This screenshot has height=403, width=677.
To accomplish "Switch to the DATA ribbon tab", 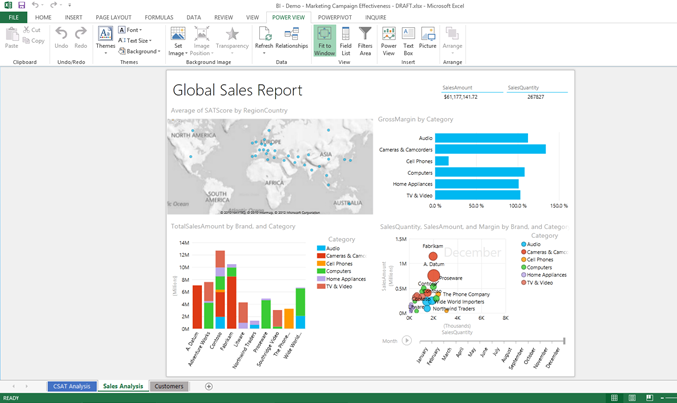I will click(x=194, y=17).
